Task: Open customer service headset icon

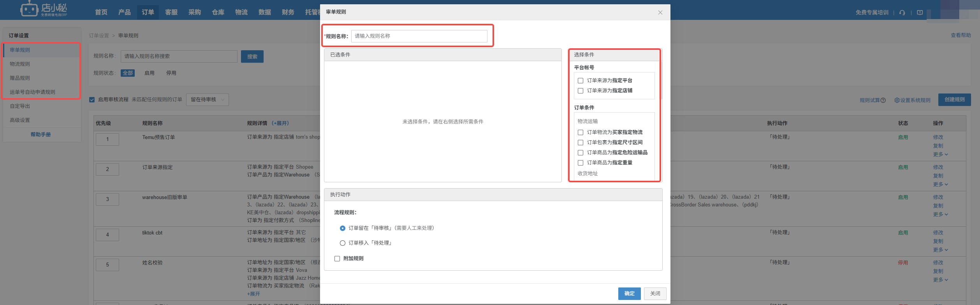Action: tap(902, 12)
